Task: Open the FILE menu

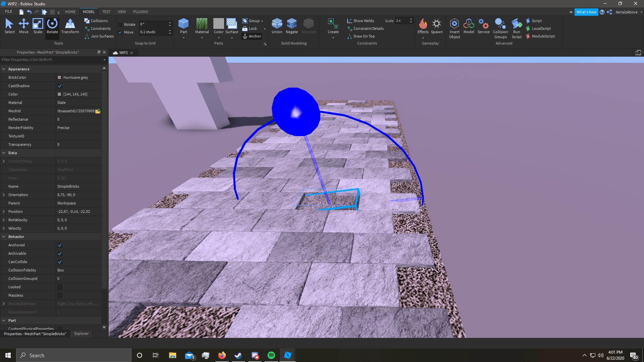Action: pos(8,12)
